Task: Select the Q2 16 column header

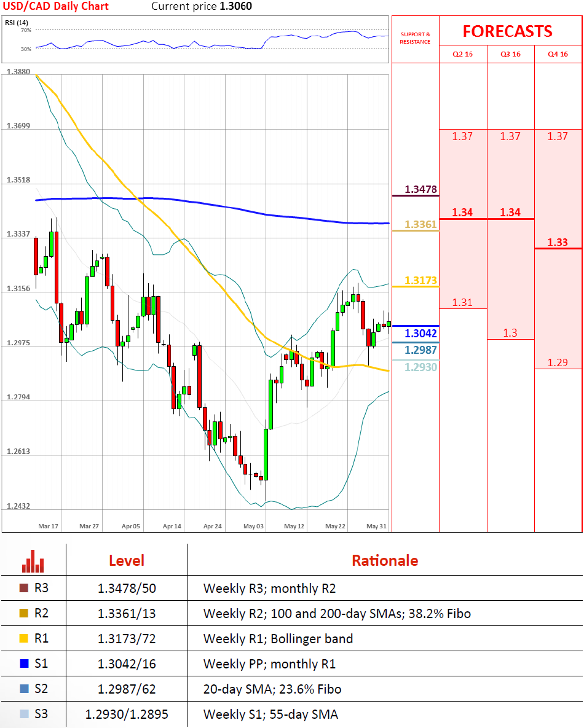Action: point(463,54)
